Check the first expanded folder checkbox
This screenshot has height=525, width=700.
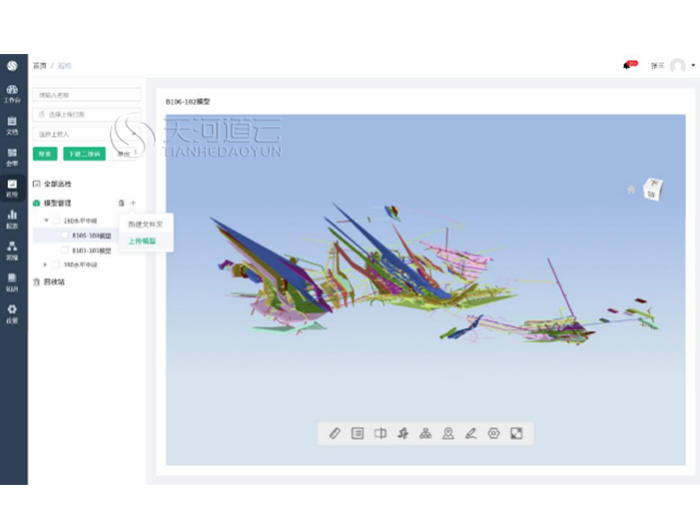coord(56,221)
